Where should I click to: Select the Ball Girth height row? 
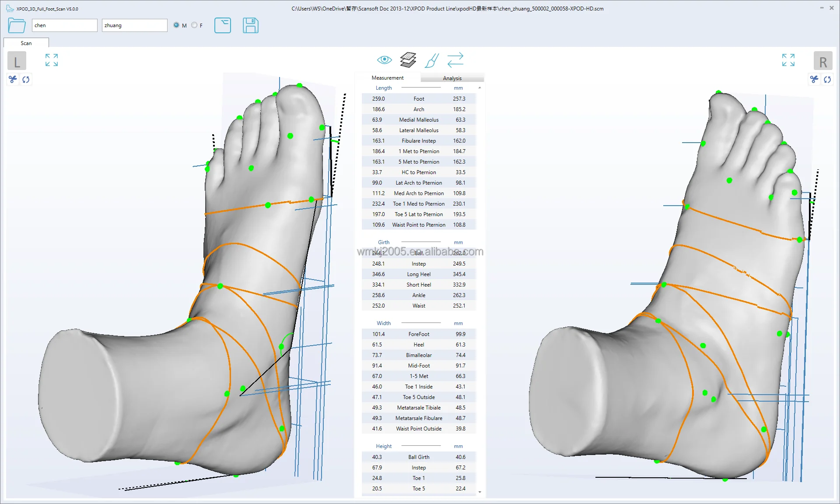point(419,457)
